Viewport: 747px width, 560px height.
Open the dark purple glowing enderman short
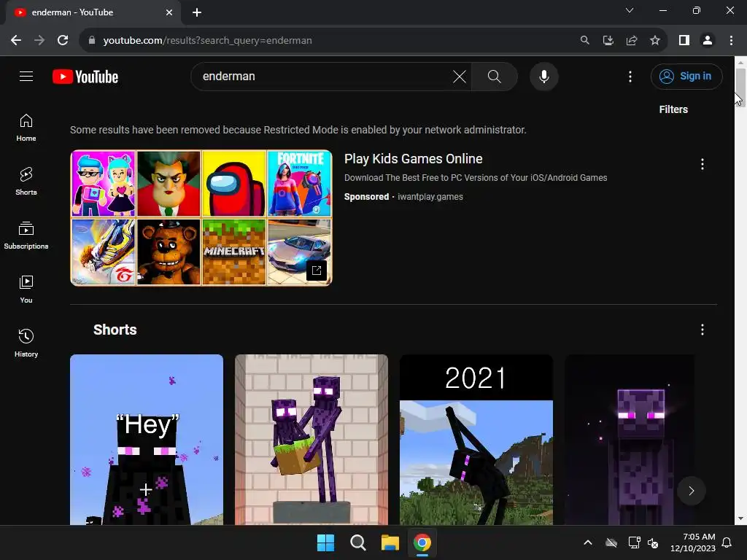[629, 440]
